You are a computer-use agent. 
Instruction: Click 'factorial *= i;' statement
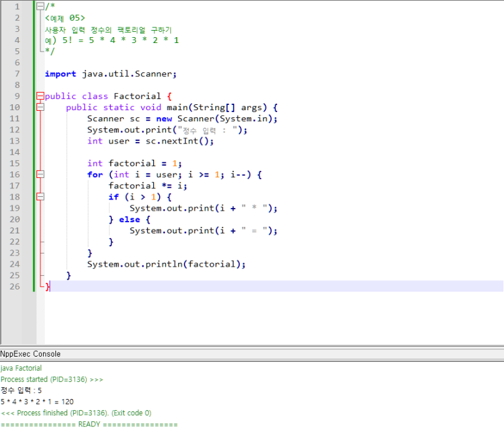tap(147, 186)
